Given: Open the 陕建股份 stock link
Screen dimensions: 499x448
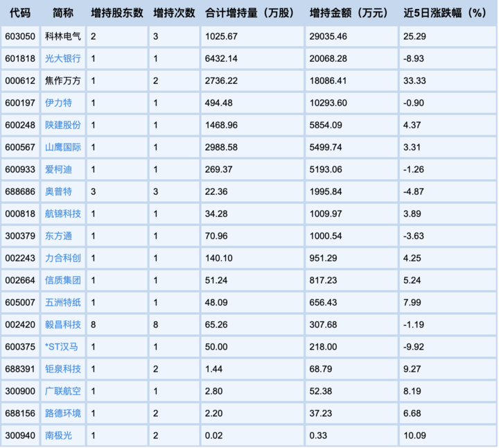Looking at the screenshot, I should pyautogui.click(x=62, y=125).
